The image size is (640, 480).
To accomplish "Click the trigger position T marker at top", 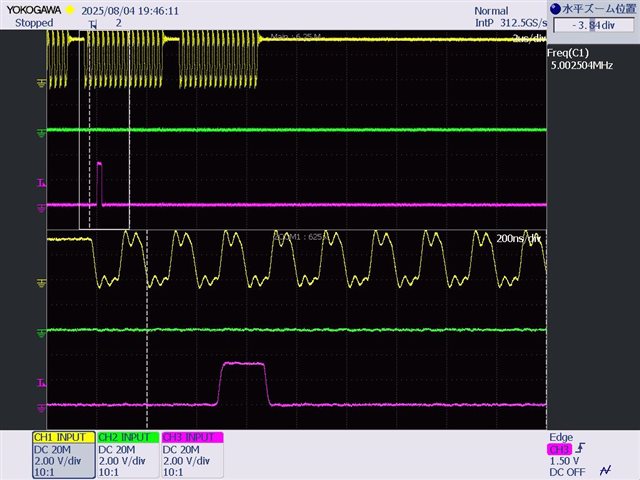I will pyautogui.click(x=93, y=24).
